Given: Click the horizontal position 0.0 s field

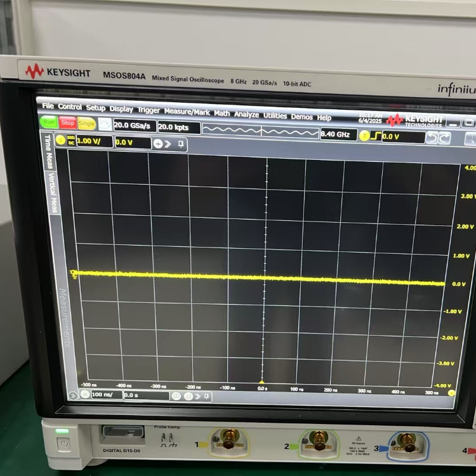Looking at the screenshot, I should [147, 395].
